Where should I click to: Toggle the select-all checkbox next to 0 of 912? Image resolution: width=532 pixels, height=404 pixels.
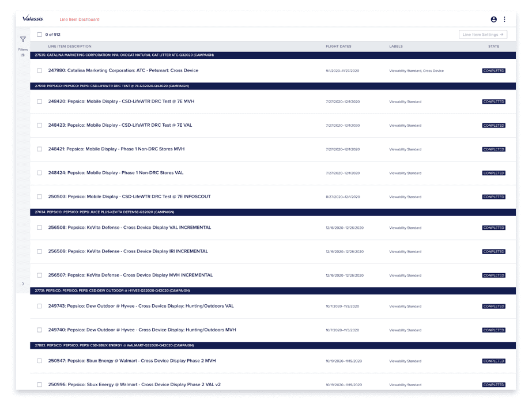click(40, 35)
